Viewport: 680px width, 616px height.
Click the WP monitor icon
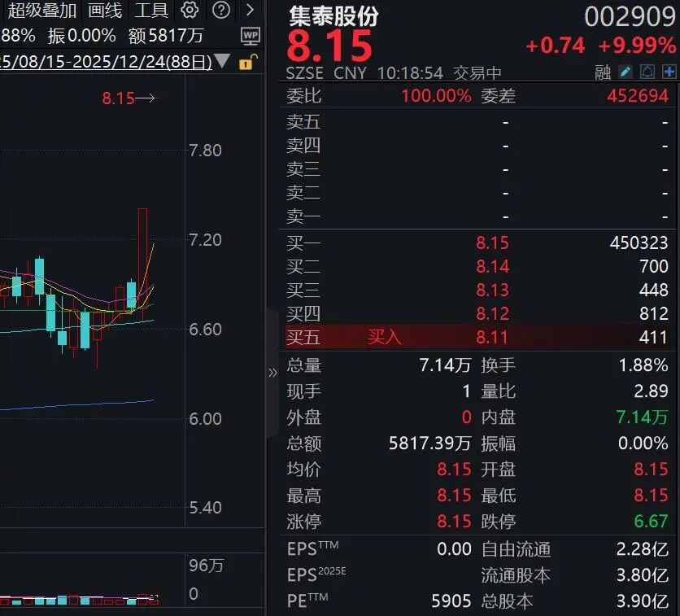251,36
